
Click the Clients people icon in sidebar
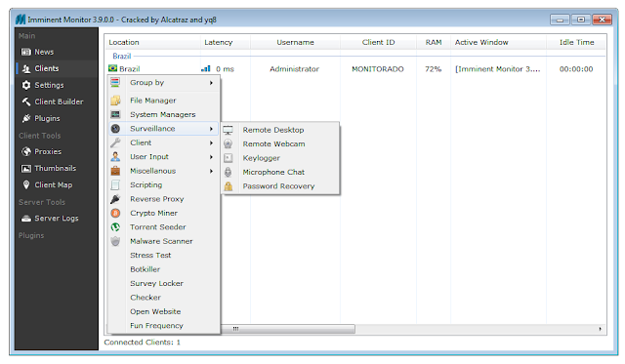click(26, 69)
